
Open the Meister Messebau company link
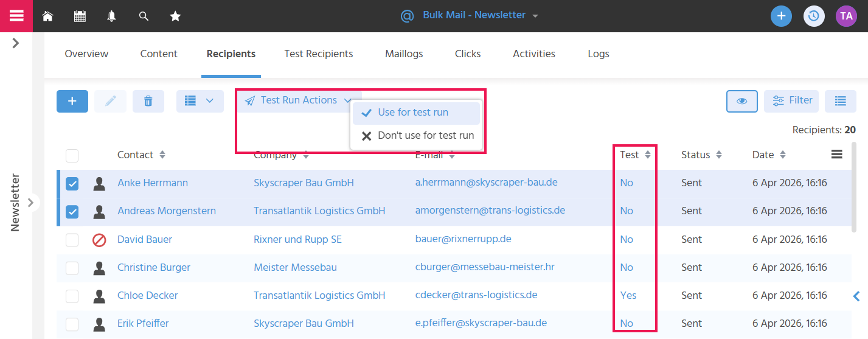coord(295,268)
